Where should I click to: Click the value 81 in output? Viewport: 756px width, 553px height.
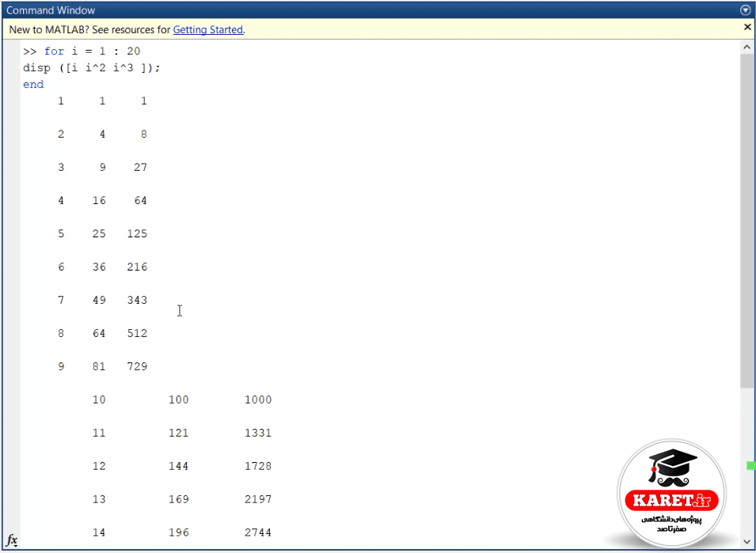click(99, 366)
